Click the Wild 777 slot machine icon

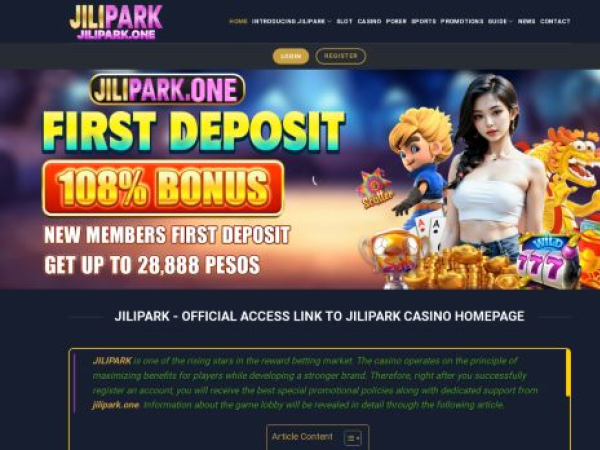coord(545,260)
